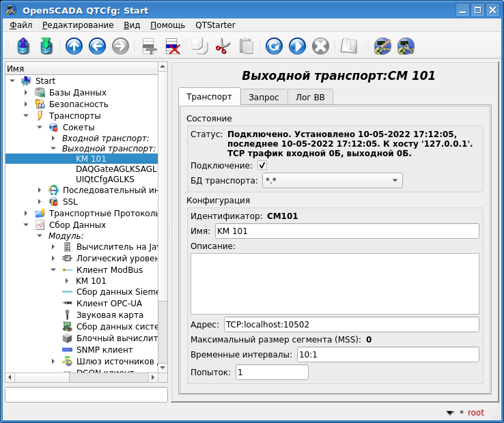Click the root user label in status bar
Viewport: 504px width, 423px height.
click(x=475, y=412)
